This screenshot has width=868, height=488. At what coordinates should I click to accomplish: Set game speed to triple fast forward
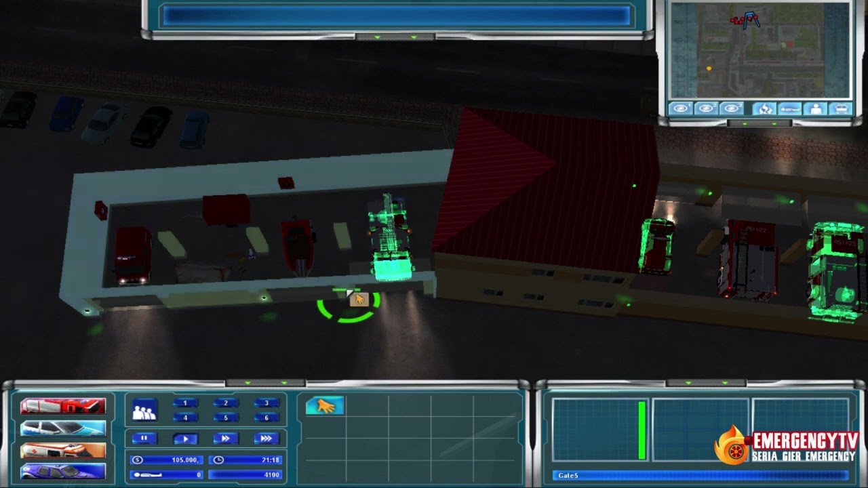(x=267, y=439)
